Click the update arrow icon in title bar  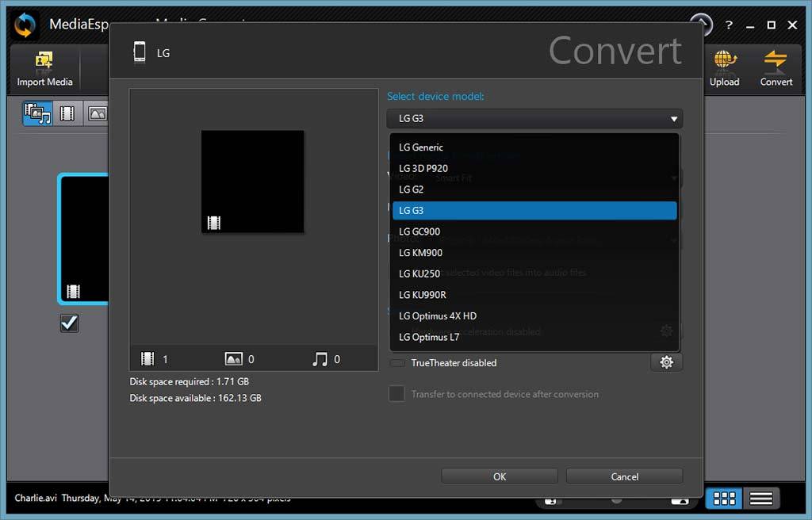[701, 23]
